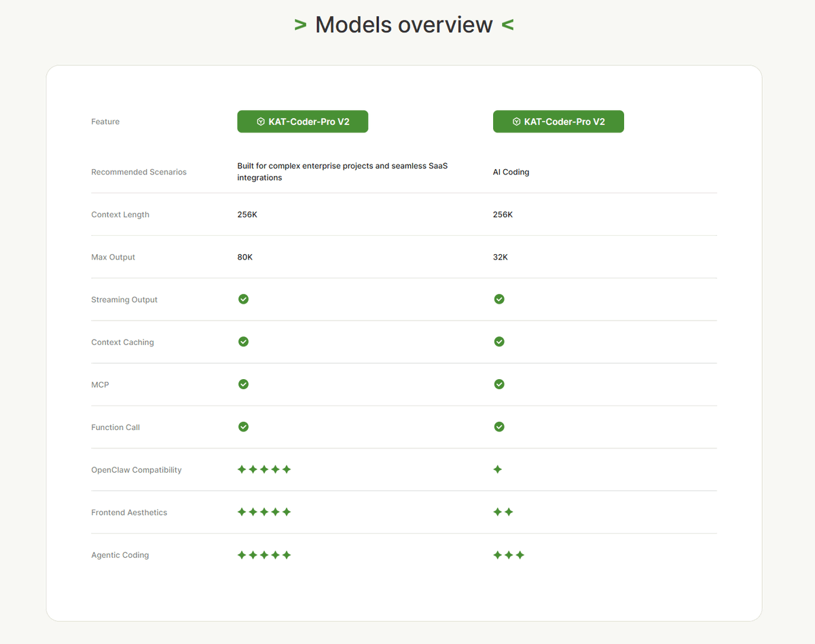This screenshot has height=644, width=815.
Task: Click the KAT-Coder-Pro V2 button above AI Coding
Action: 558,122
